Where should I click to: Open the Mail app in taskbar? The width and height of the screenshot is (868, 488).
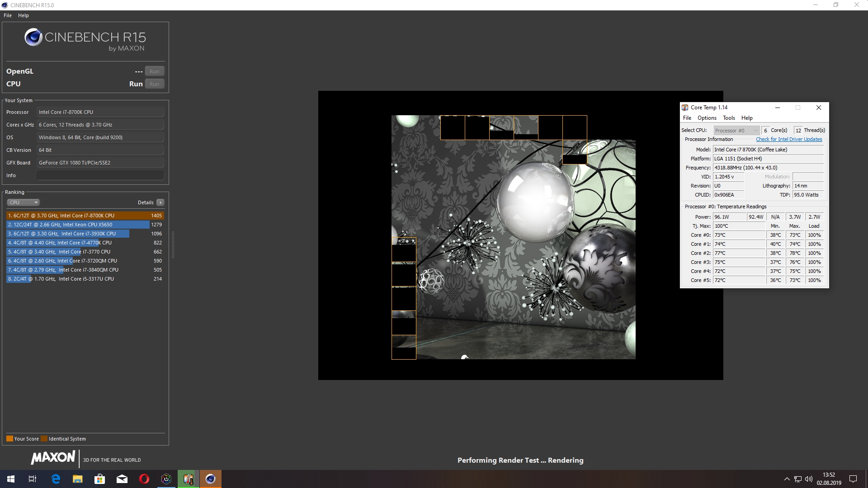[122, 479]
